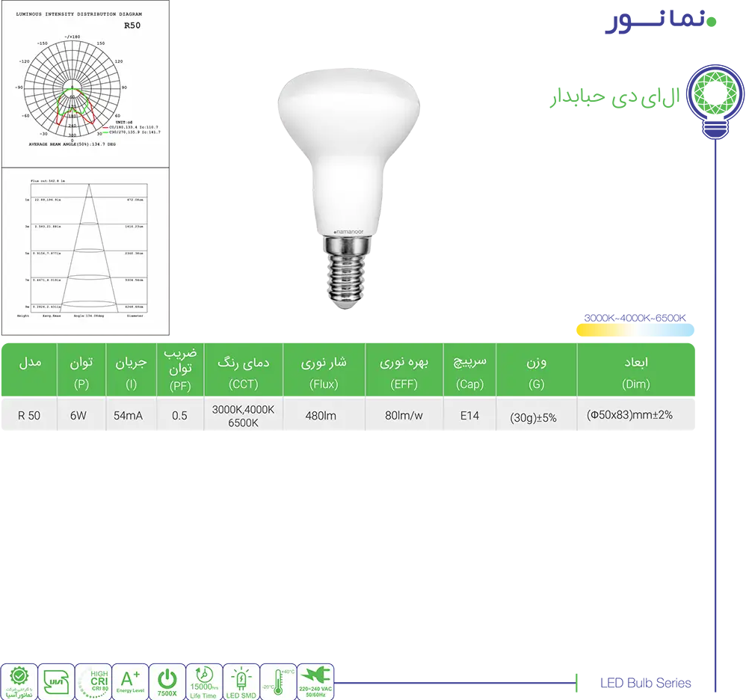Click the High CRI 80 badge
Screen dimensions: 746x700
(93, 681)
